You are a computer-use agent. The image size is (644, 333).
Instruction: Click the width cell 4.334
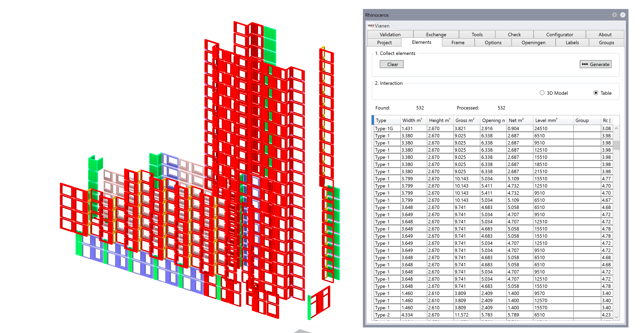click(x=413, y=315)
